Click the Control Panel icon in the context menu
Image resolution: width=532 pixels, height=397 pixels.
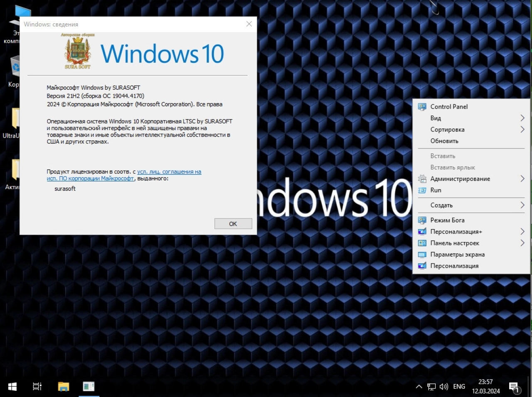click(422, 106)
